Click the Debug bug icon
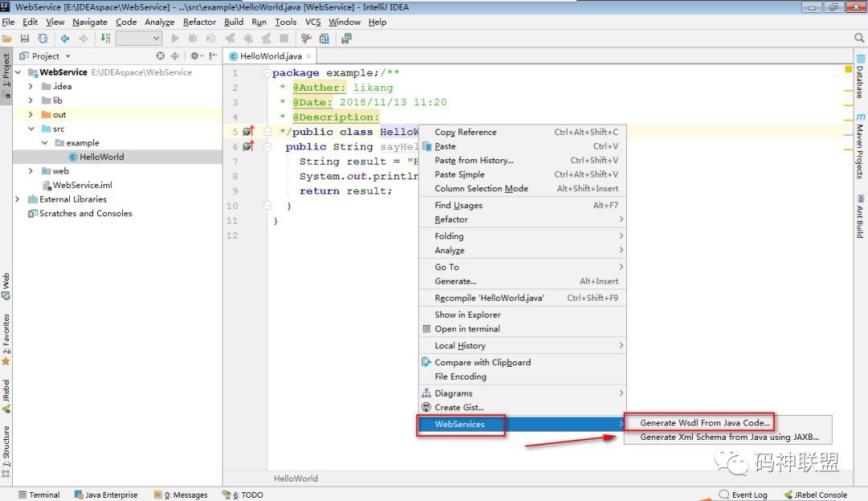Viewport: 868px width, 501px height. pyautogui.click(x=193, y=38)
